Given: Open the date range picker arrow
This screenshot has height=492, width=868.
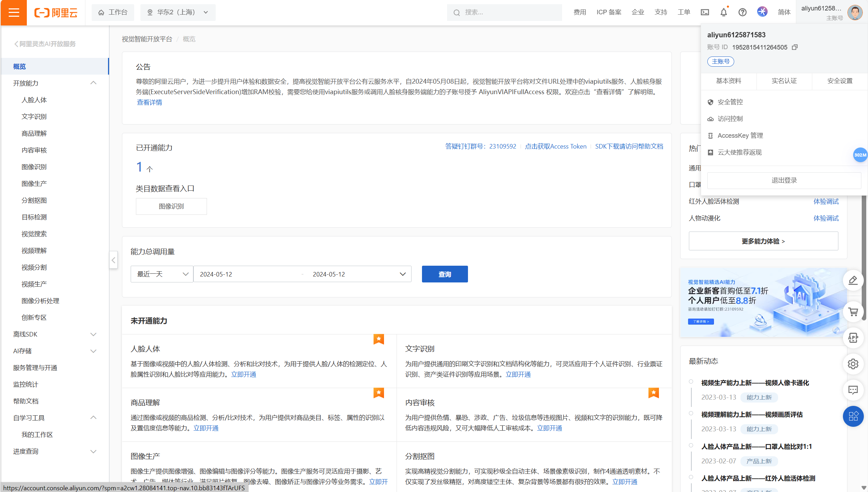Looking at the screenshot, I should [x=402, y=274].
